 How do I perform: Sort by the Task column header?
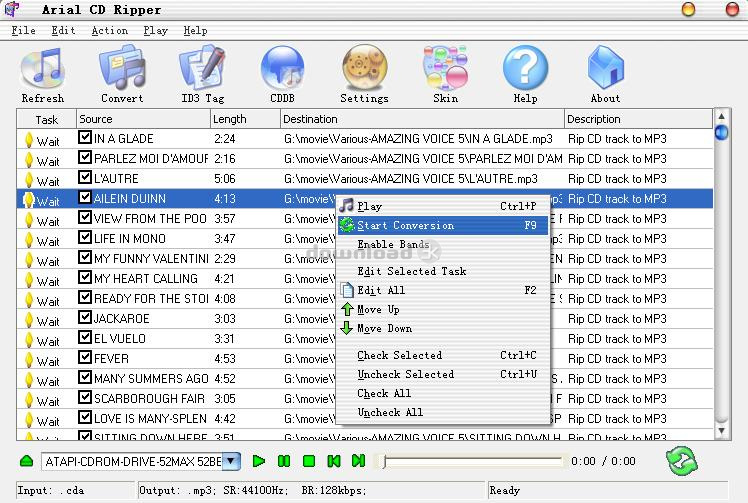pos(46,119)
